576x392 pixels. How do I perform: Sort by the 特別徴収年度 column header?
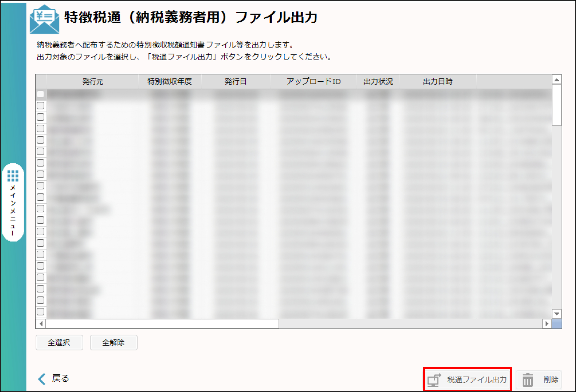click(170, 81)
